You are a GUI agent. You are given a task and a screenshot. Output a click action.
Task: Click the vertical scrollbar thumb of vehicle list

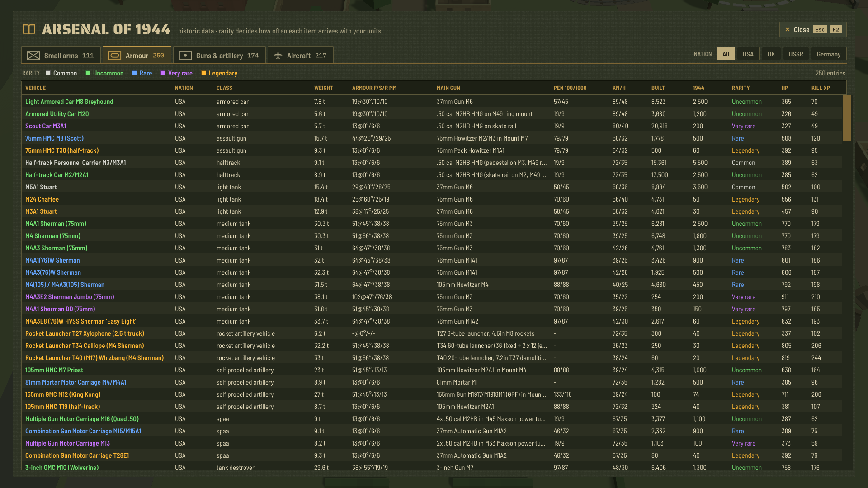pos(847,117)
